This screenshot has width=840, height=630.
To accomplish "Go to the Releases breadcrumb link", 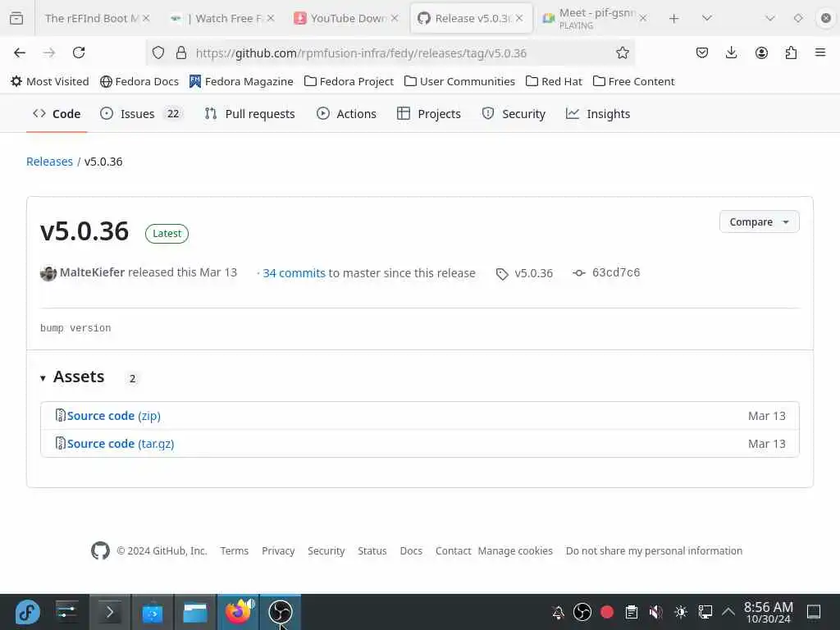I will pos(49,162).
